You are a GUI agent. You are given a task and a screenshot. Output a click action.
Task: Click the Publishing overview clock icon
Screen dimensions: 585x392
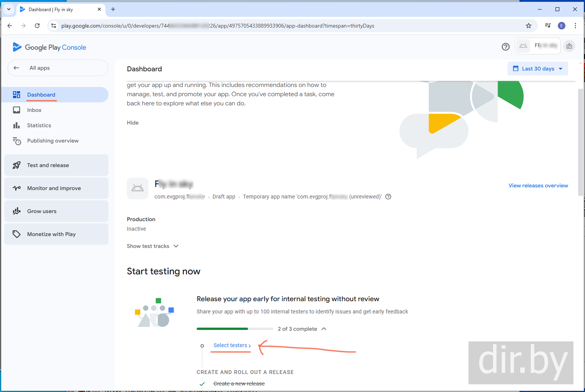pos(16,141)
